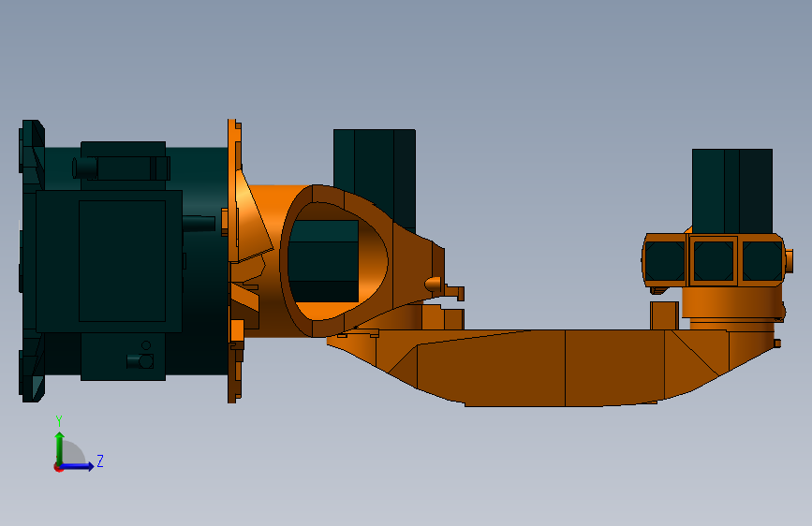Select the large dark square motor cover on the left
Viewport: 812px width, 526px height.
pyautogui.click(x=109, y=261)
